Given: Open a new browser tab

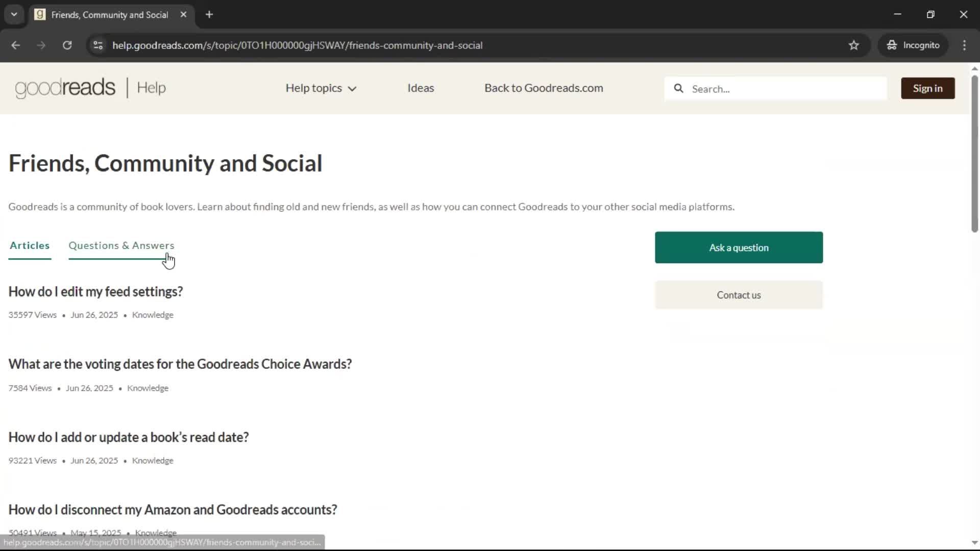Looking at the screenshot, I should [209, 15].
